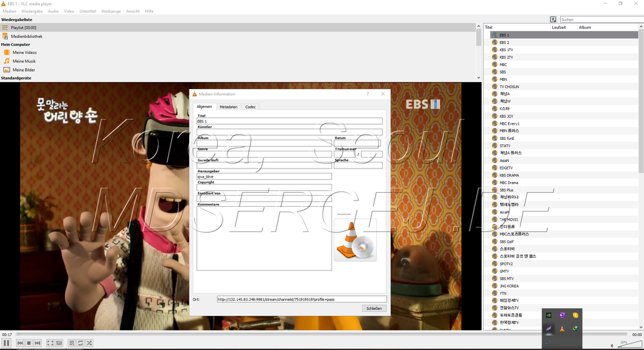Toggle random shuffle playback
The width and height of the screenshot is (644, 350).
click(89, 343)
